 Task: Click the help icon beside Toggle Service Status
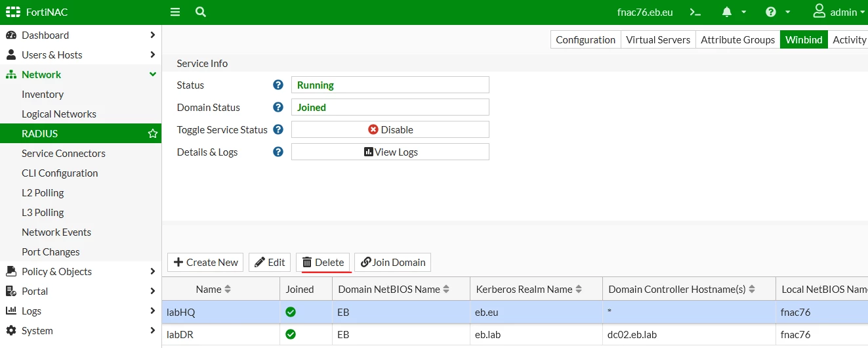click(x=278, y=129)
